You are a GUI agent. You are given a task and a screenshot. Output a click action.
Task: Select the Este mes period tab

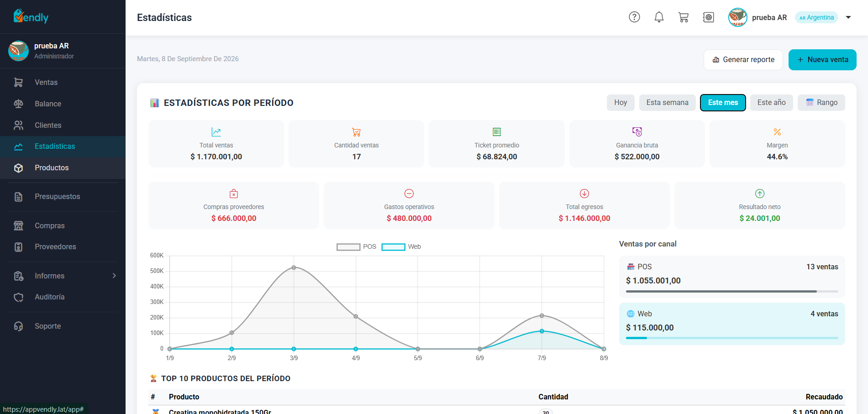click(723, 103)
